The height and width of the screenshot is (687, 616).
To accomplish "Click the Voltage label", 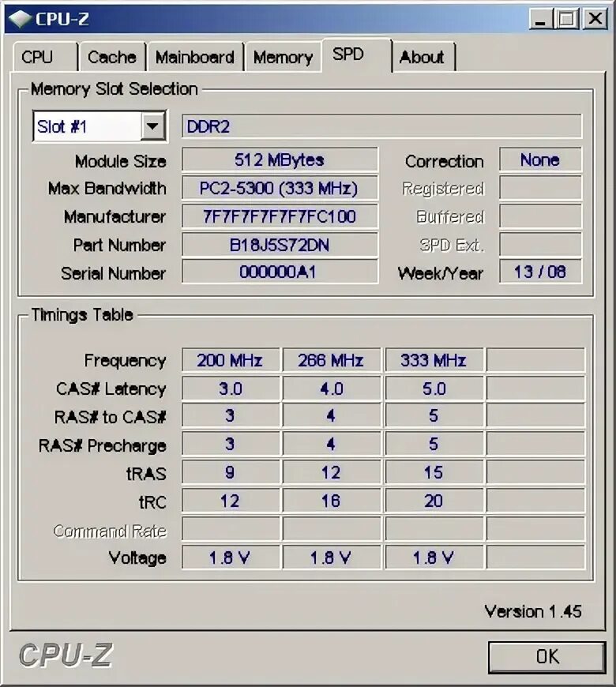I will [x=137, y=557].
